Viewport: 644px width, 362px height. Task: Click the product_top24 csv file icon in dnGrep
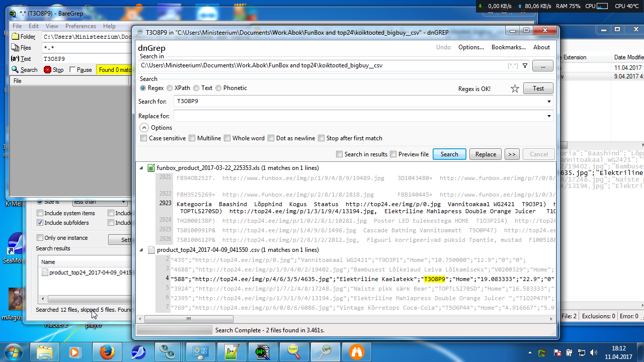coord(151,250)
